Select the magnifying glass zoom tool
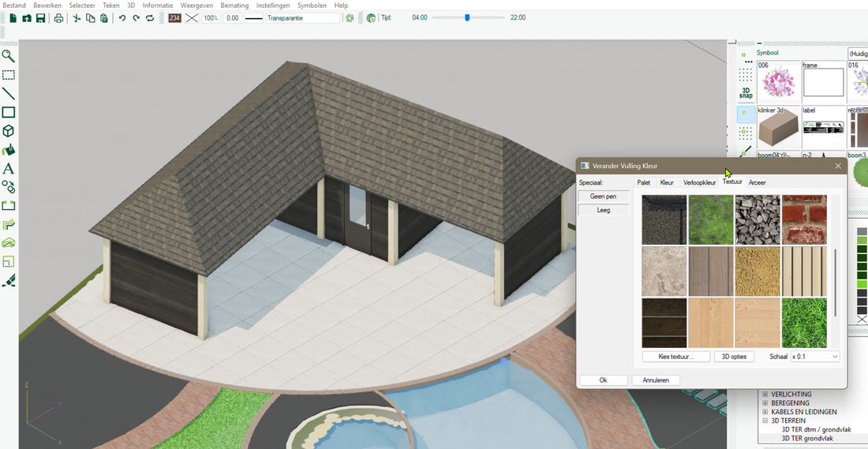This screenshot has width=868, height=449. click(8, 56)
